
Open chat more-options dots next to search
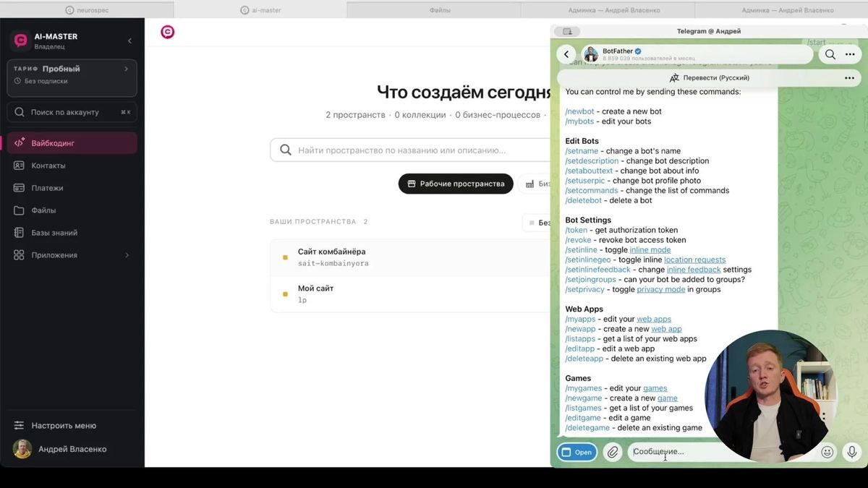[849, 54]
